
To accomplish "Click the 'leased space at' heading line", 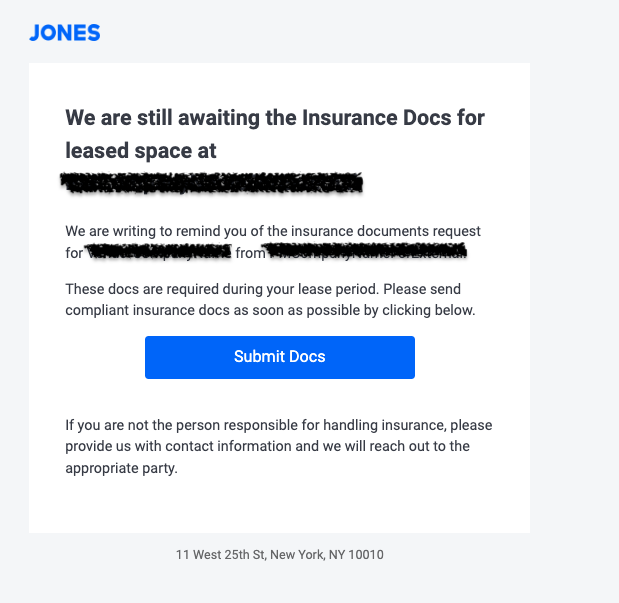I will [x=141, y=151].
